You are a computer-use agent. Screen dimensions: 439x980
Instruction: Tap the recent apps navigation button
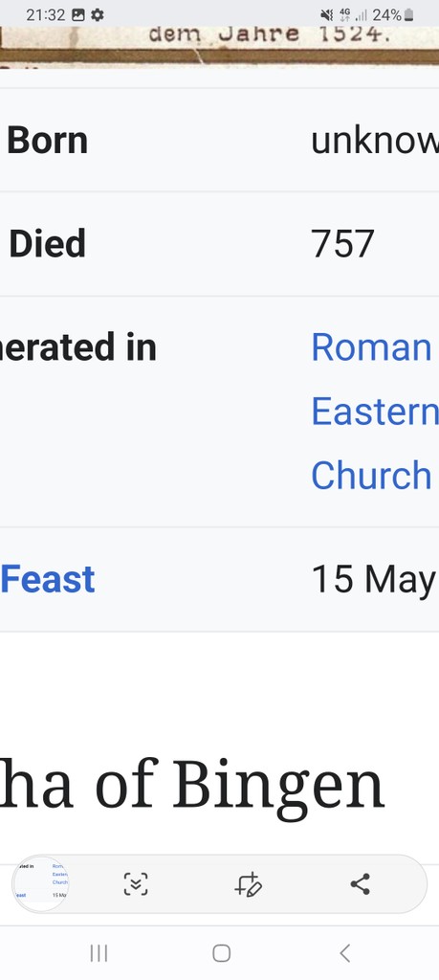click(x=99, y=953)
